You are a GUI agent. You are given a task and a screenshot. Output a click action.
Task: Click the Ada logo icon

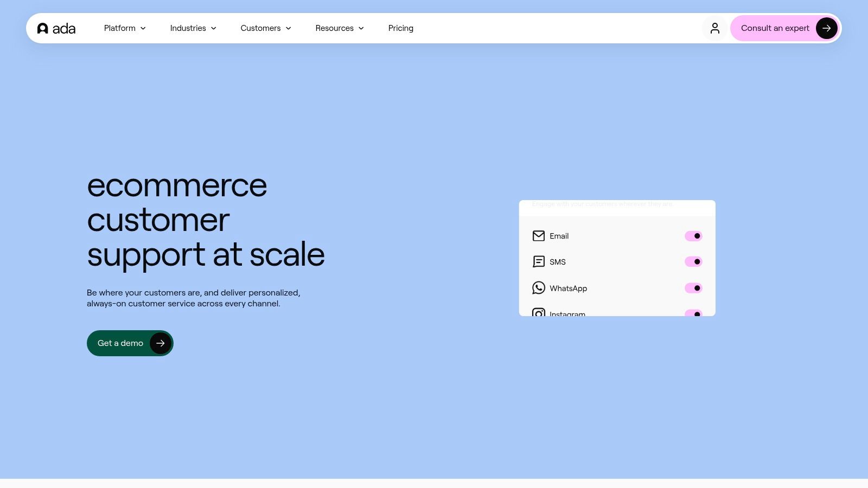tap(43, 28)
